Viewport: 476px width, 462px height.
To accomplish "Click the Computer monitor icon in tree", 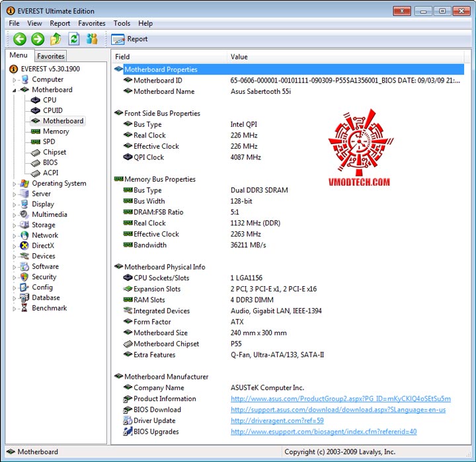I will [x=24, y=79].
